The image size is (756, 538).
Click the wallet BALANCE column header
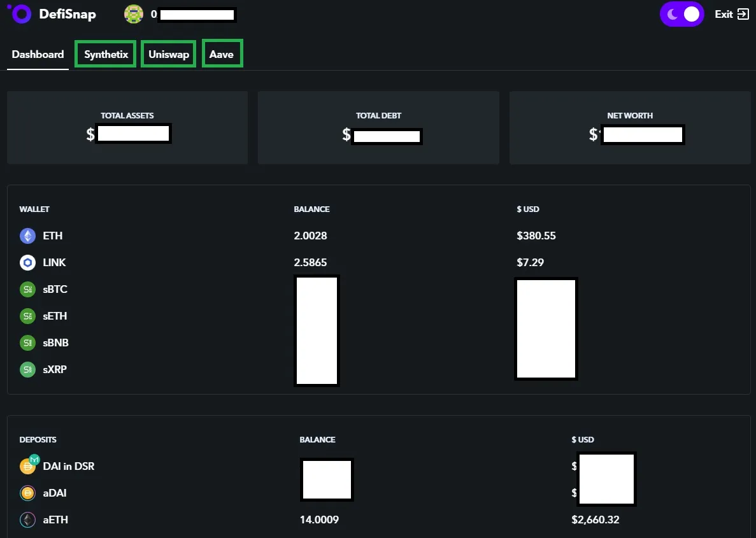click(x=311, y=209)
